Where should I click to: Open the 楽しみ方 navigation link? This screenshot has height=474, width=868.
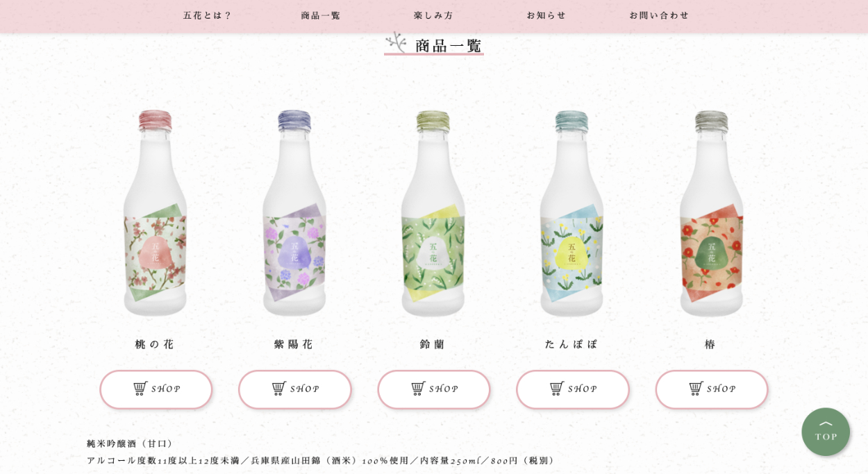(x=433, y=15)
